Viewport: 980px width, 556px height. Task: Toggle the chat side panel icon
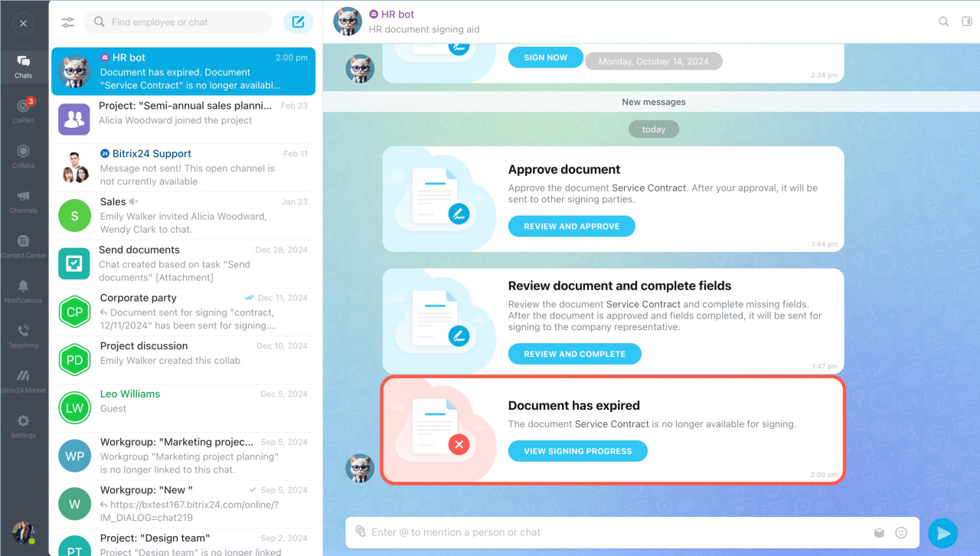(x=966, y=21)
